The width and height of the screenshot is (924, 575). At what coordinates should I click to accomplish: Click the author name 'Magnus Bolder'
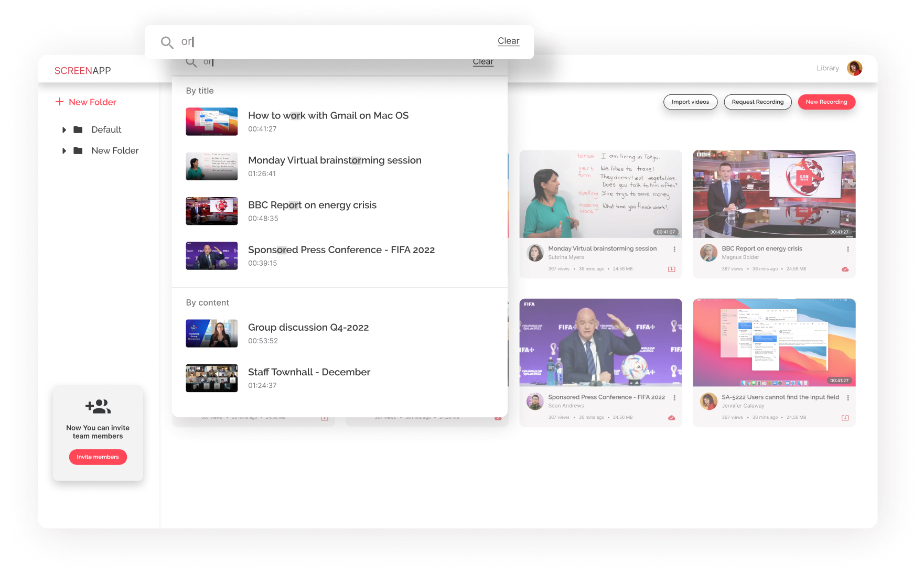(x=740, y=257)
